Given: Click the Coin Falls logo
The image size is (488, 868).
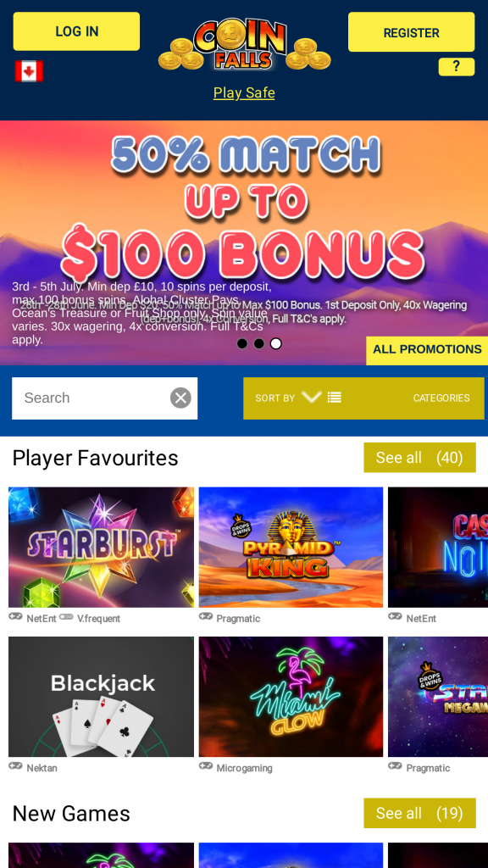Looking at the screenshot, I should [x=245, y=46].
